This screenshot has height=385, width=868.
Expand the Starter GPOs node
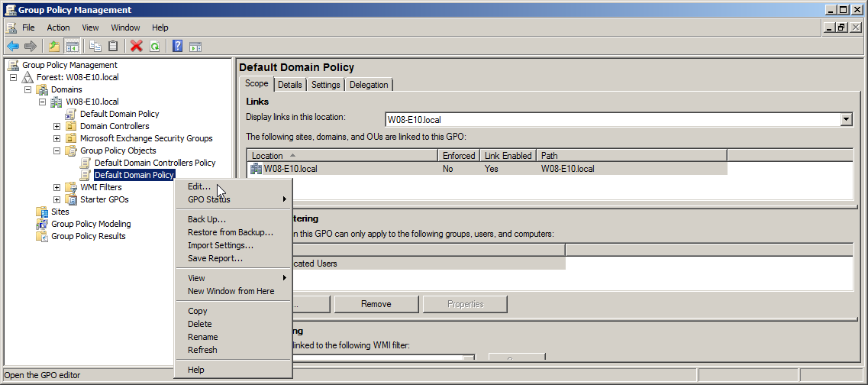[56, 199]
